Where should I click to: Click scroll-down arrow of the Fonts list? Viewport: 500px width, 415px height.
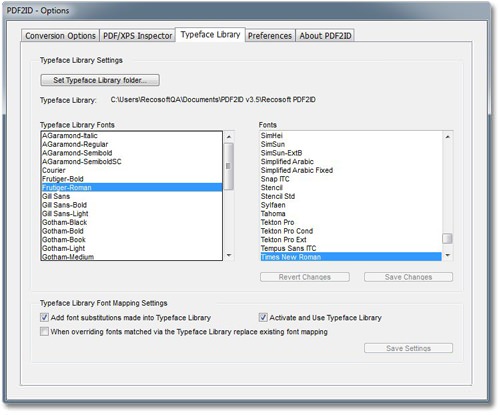coord(447,255)
